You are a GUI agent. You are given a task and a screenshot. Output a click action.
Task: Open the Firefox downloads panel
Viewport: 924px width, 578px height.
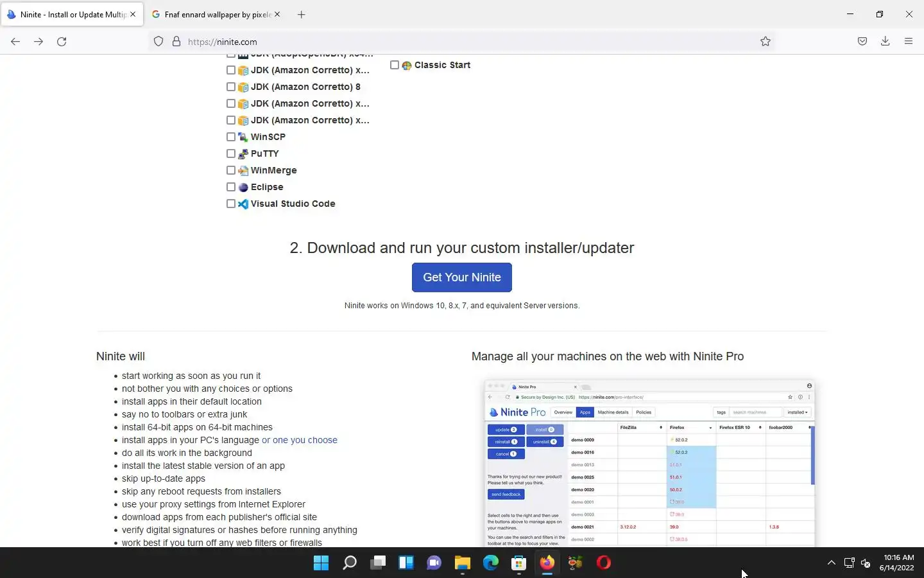click(885, 41)
